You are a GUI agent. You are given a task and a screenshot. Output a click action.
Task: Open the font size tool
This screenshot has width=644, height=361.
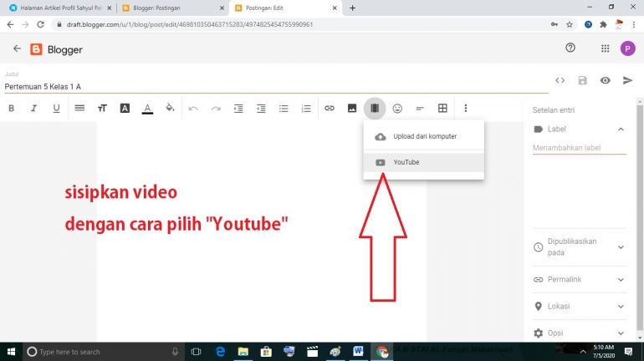point(102,109)
